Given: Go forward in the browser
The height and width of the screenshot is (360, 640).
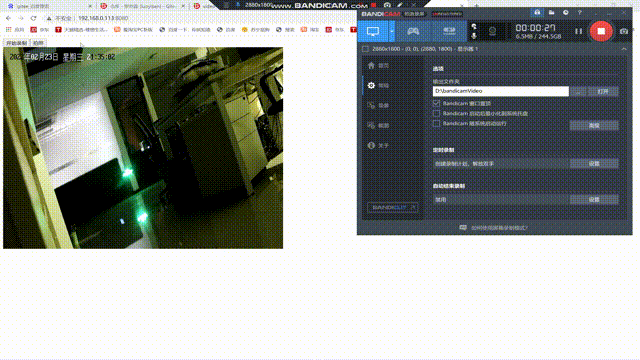Looking at the screenshot, I should pos(21,18).
